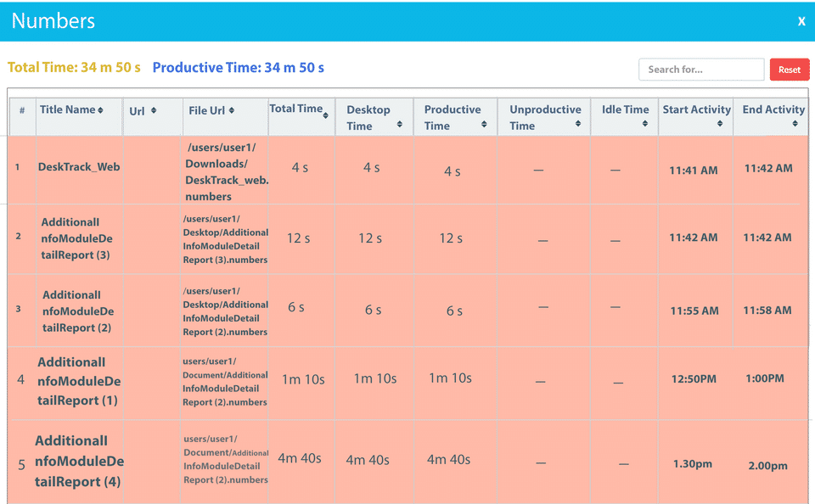Click the DeskTrack_web.numbers file path

point(227,172)
